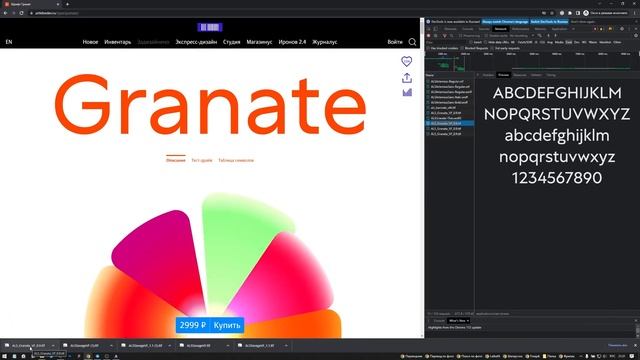The image size is (640, 360).
Task: Expand options arrow for fourth download item
Action: (x=227, y=346)
